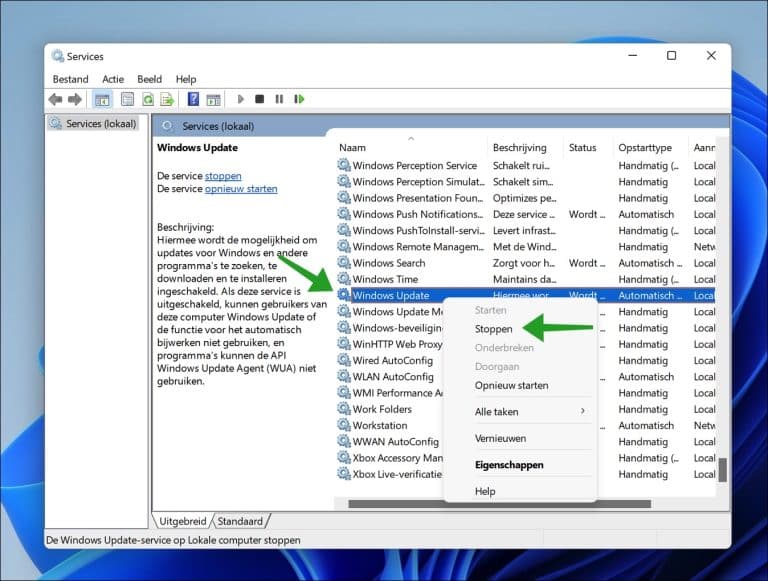
Task: Switch to the Standaard tab
Action: 240,521
